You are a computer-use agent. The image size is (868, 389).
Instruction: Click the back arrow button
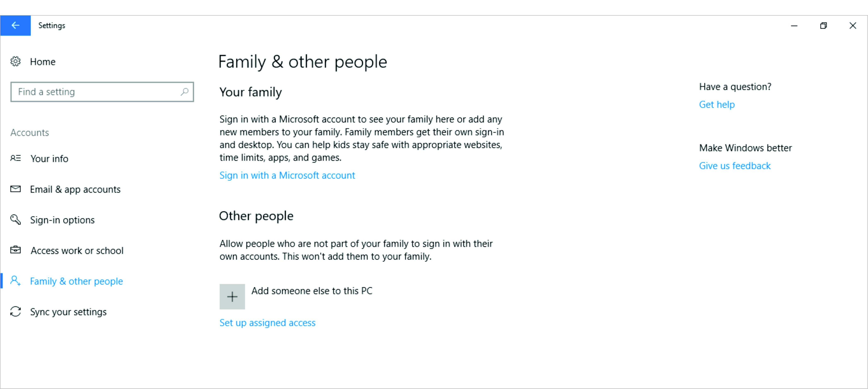[x=15, y=25]
